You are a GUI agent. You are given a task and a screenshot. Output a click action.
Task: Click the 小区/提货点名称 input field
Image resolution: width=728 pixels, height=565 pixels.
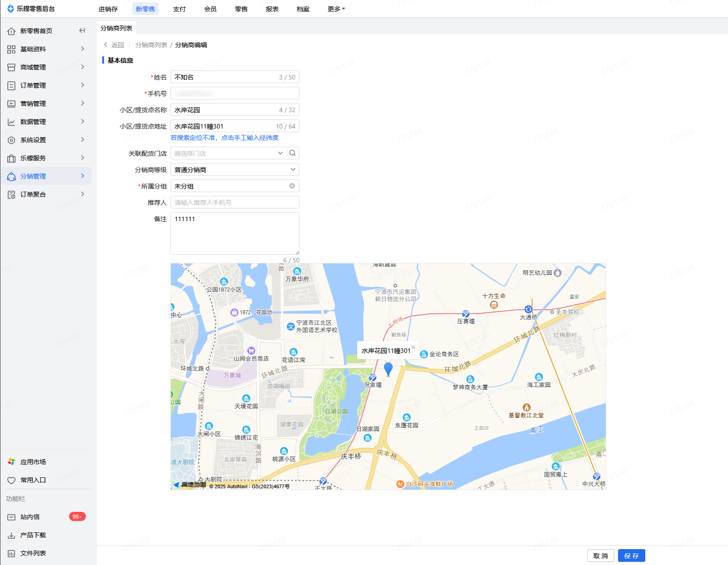point(235,109)
